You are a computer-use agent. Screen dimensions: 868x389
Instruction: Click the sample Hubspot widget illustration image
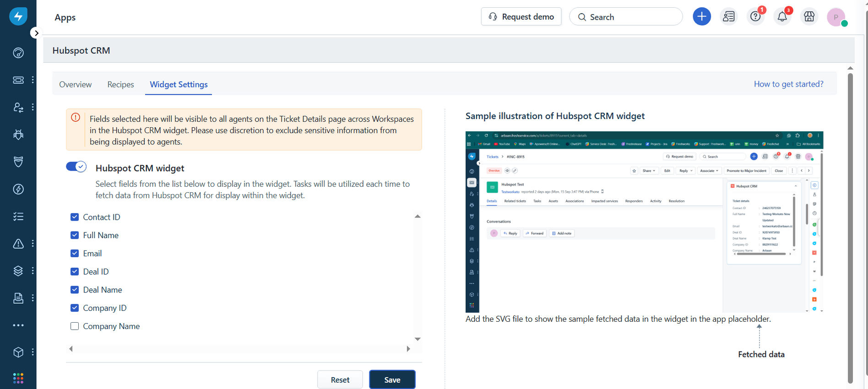click(x=644, y=222)
